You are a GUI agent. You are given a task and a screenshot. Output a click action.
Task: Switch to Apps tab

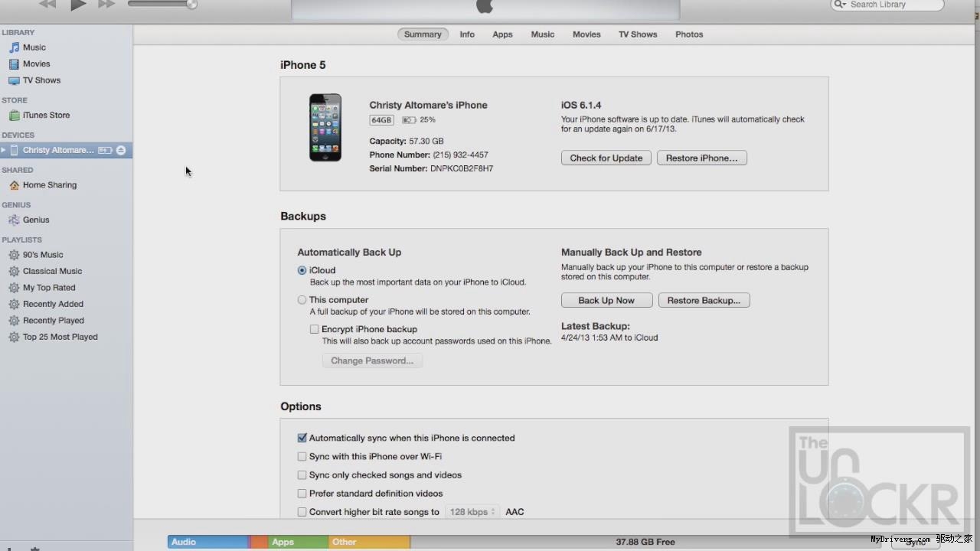click(x=502, y=34)
